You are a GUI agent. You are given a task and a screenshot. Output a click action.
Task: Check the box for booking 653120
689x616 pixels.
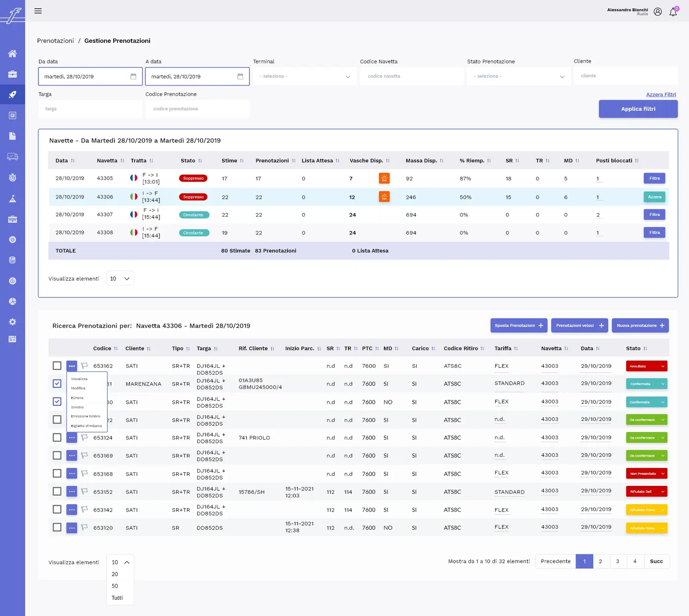[57, 528]
